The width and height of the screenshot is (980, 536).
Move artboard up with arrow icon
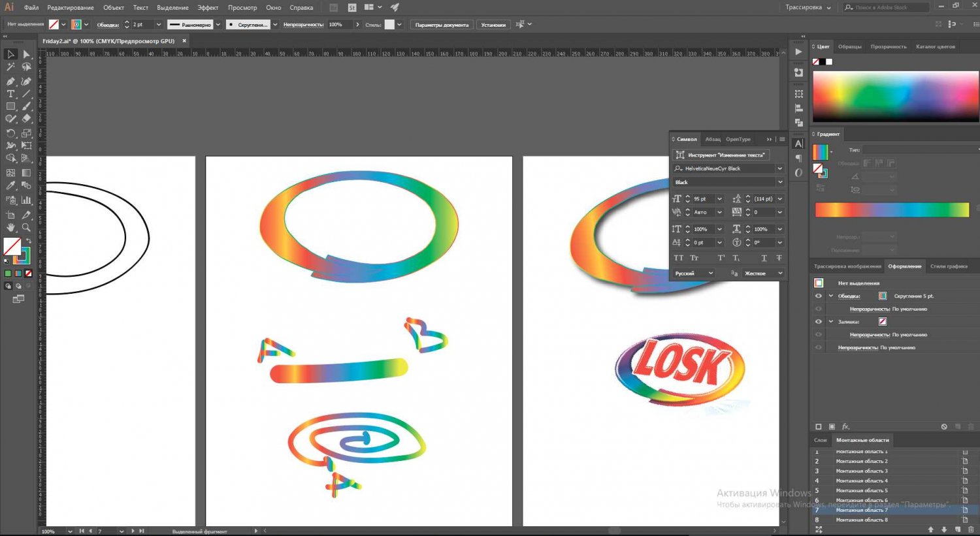click(931, 529)
